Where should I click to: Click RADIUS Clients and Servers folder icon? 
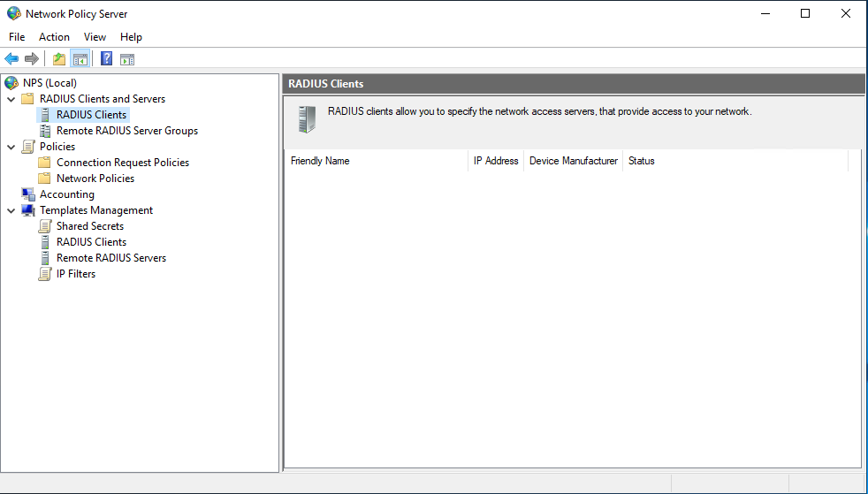tap(27, 99)
